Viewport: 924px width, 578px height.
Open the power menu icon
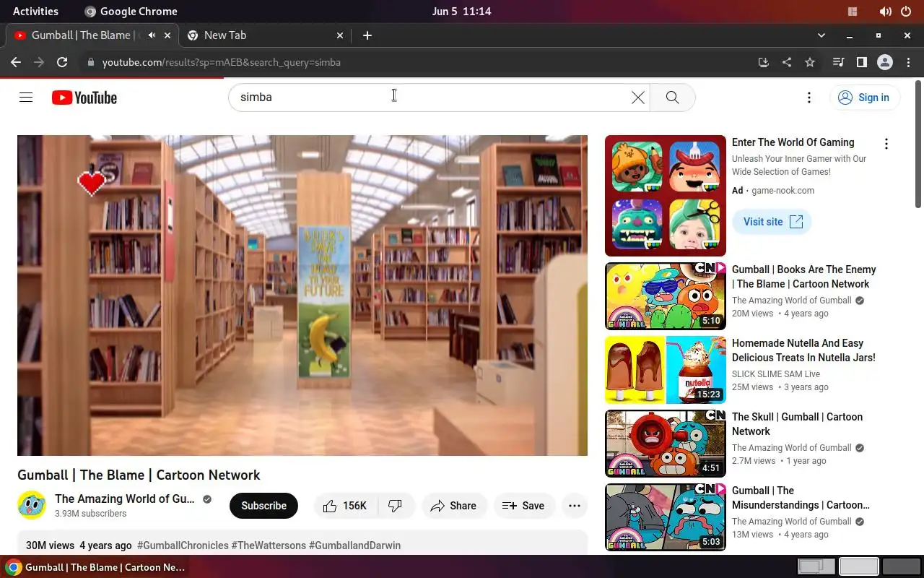tap(906, 12)
